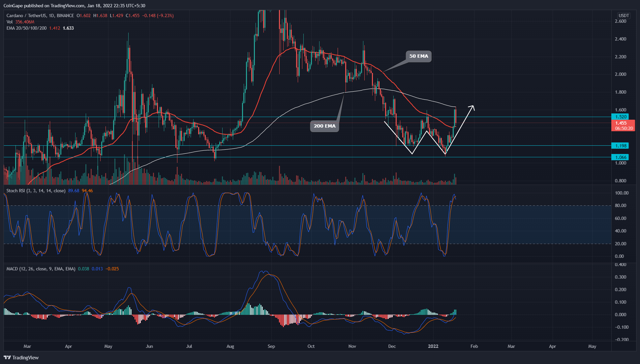Viewport: 640px width, 364px height.
Task: Click the 2.000 label on price axis
Action: coord(620,74)
